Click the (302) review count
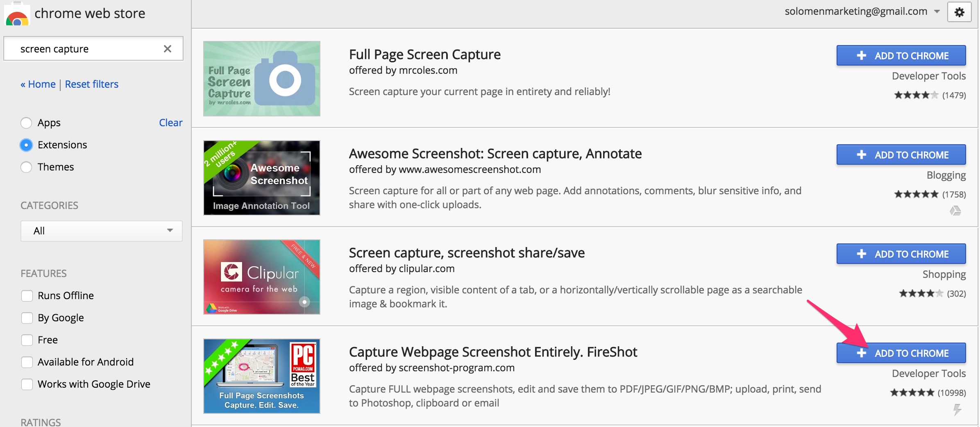980x427 pixels. [x=956, y=294]
